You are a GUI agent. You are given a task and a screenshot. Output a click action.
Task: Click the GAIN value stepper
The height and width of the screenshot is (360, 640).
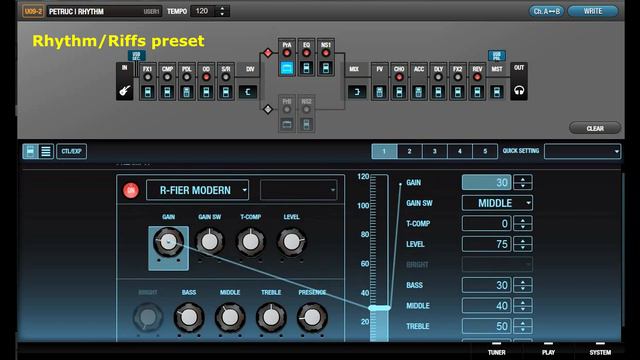coord(523,182)
